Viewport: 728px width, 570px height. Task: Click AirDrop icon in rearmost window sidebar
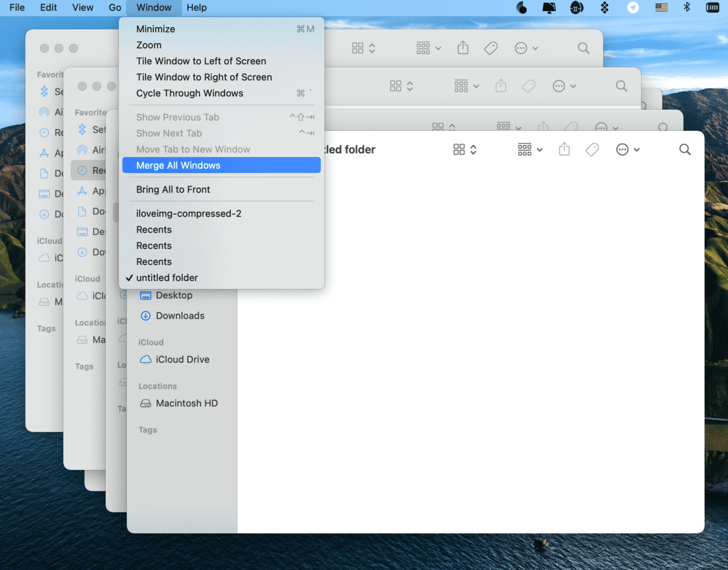44,112
